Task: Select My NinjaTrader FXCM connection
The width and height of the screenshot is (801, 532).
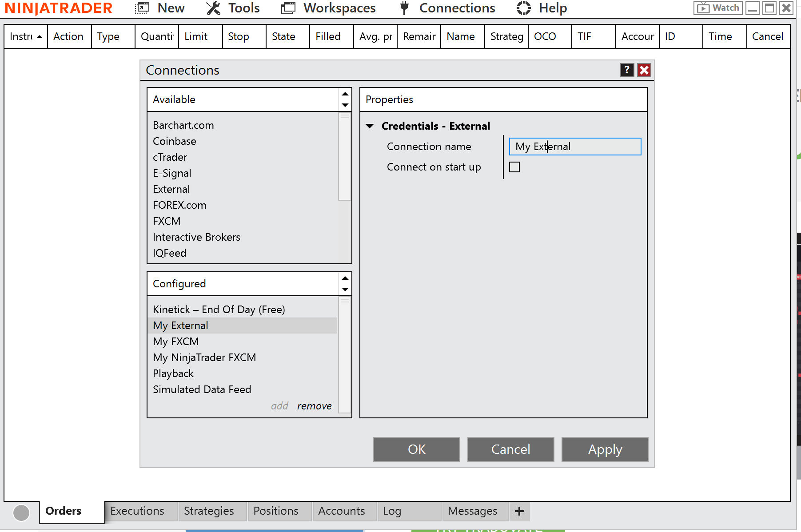Action: coord(204,357)
